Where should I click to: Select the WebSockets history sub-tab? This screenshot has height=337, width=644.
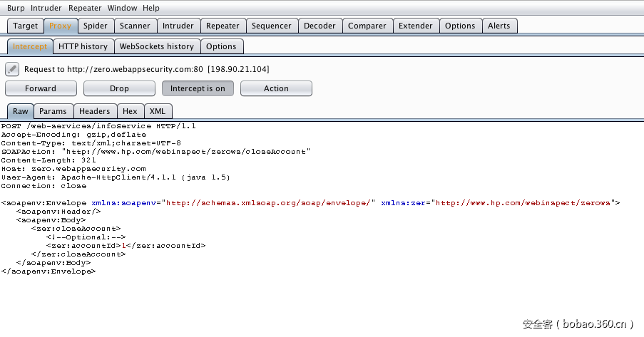click(x=156, y=46)
